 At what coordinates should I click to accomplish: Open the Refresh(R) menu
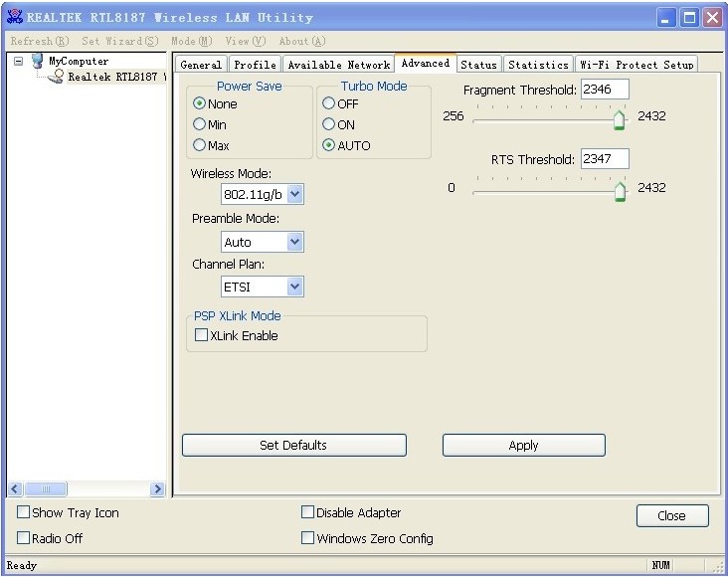tap(40, 41)
